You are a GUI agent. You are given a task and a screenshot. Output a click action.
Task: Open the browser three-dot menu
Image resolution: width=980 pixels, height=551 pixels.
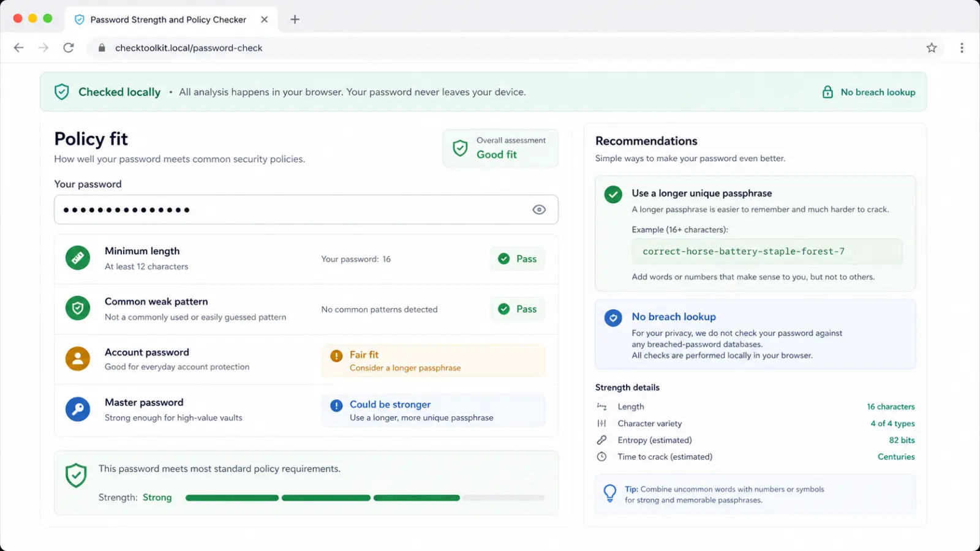pyautogui.click(x=962, y=48)
